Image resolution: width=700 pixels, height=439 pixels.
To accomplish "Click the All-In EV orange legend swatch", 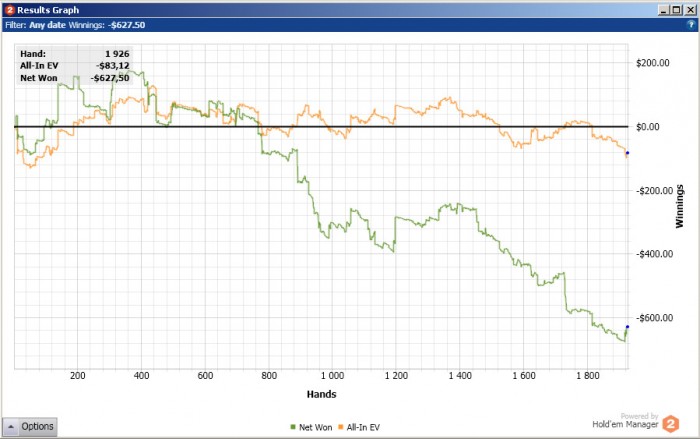I will pos(341,427).
